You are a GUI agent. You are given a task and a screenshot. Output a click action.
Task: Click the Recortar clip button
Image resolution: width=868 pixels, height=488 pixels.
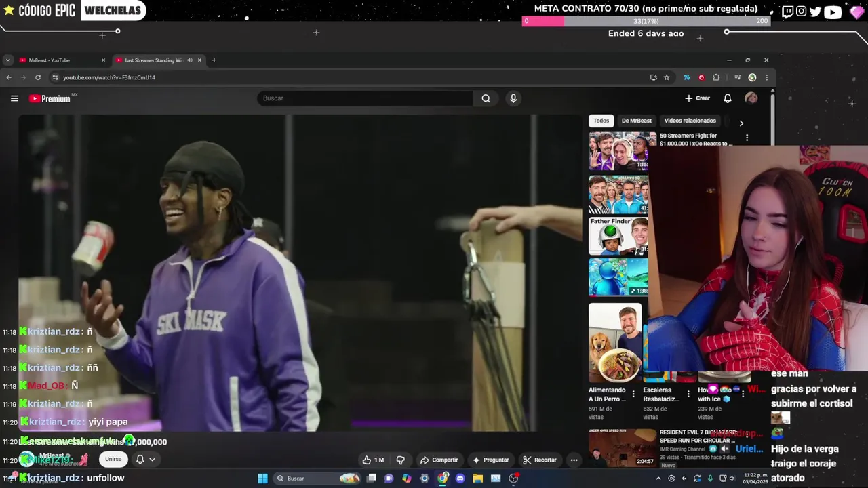point(540,460)
